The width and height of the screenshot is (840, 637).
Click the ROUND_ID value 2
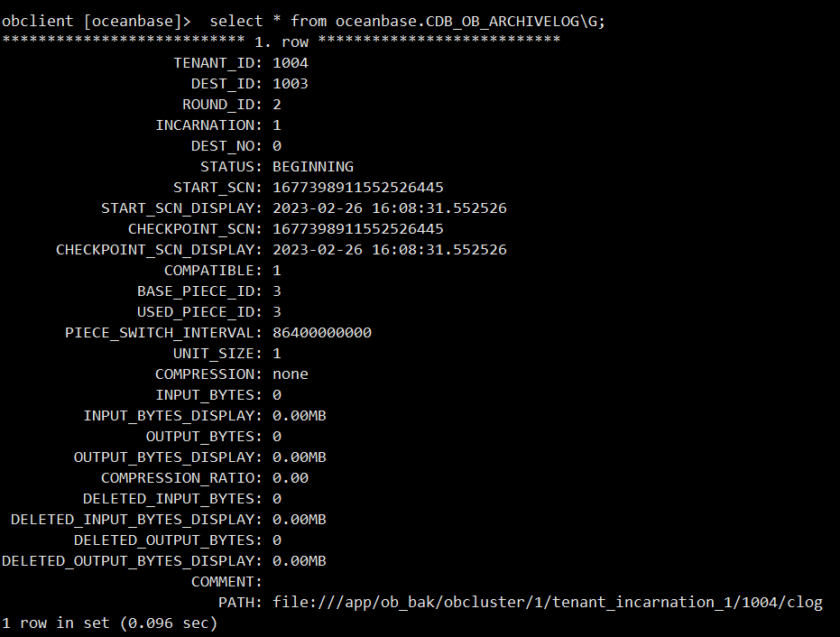pos(277,105)
